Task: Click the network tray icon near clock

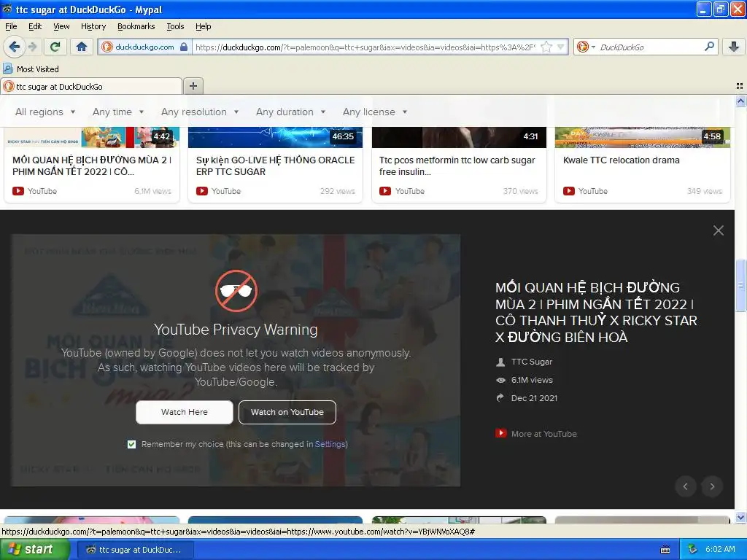Action: (692, 550)
